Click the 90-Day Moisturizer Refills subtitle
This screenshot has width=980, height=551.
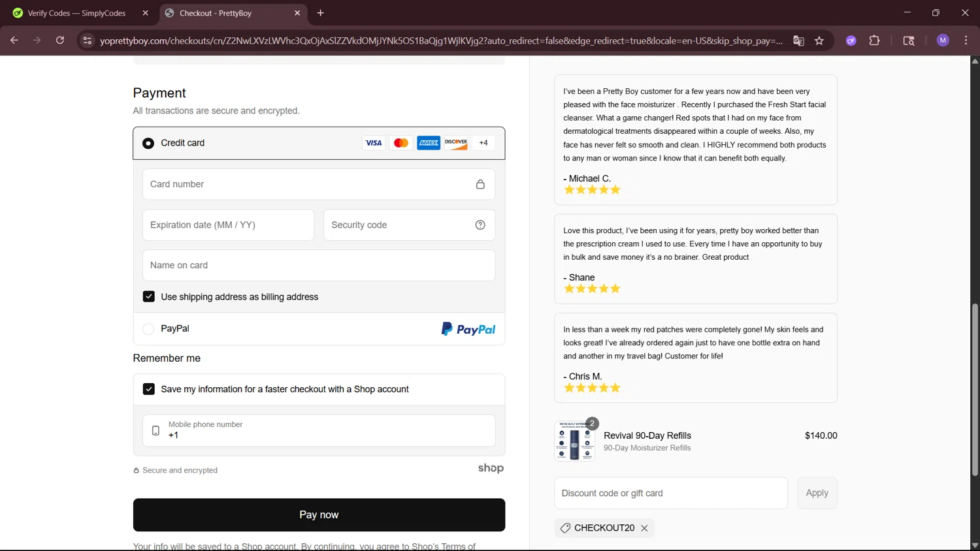coord(647,448)
